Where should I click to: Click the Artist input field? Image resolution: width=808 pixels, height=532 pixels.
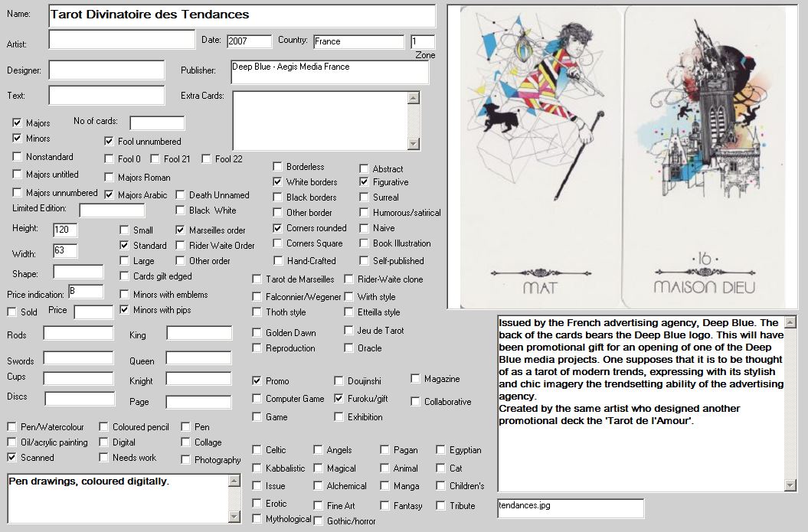[x=122, y=39]
